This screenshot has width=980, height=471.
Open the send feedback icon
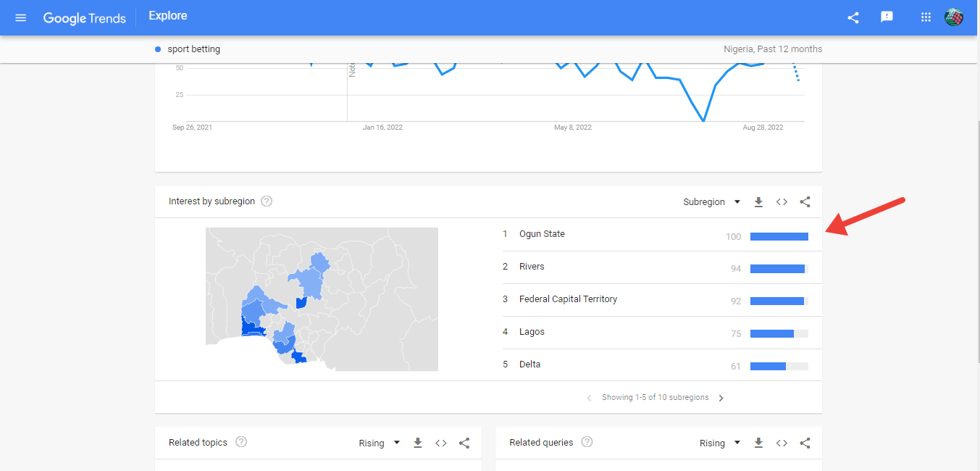click(887, 17)
